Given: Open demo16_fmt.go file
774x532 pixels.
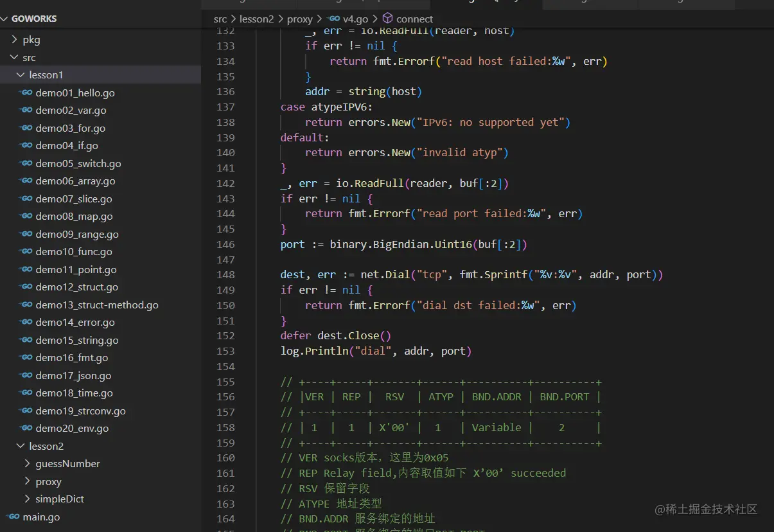Looking at the screenshot, I should click(72, 358).
